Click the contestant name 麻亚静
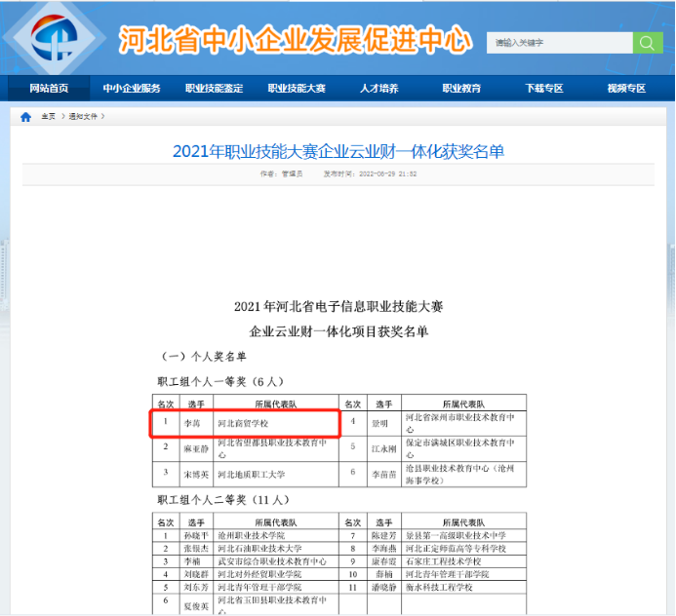The width and height of the screenshot is (676, 616). pyautogui.click(x=196, y=449)
